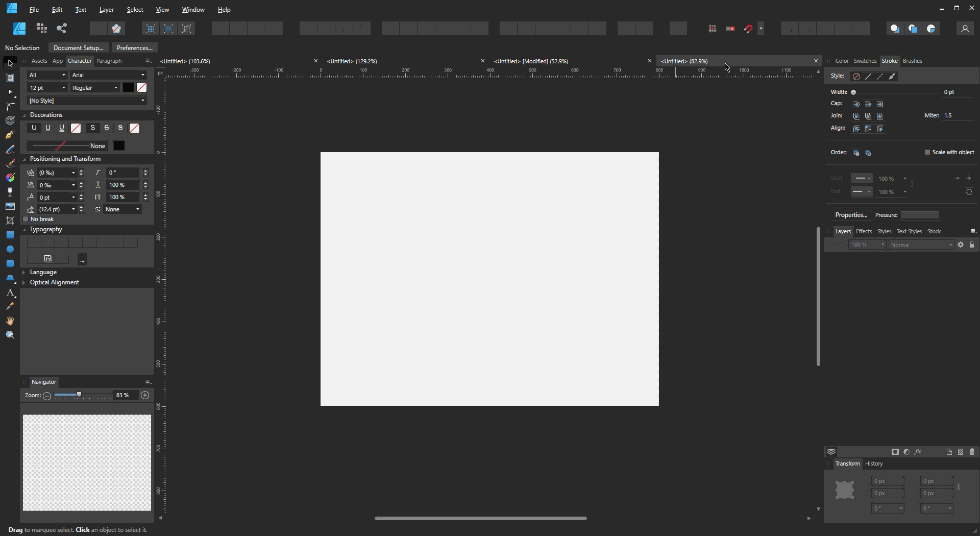Toggle the first underline button
The height and width of the screenshot is (536, 980).
[x=34, y=128]
